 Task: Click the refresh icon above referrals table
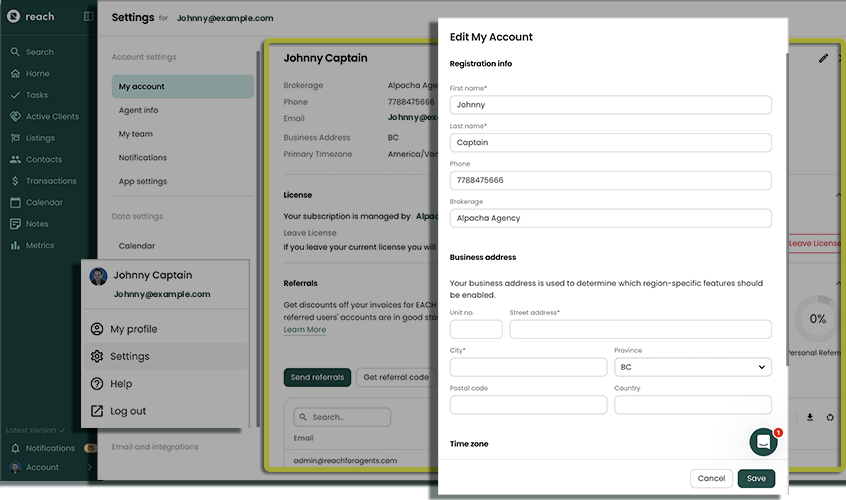[x=830, y=417]
